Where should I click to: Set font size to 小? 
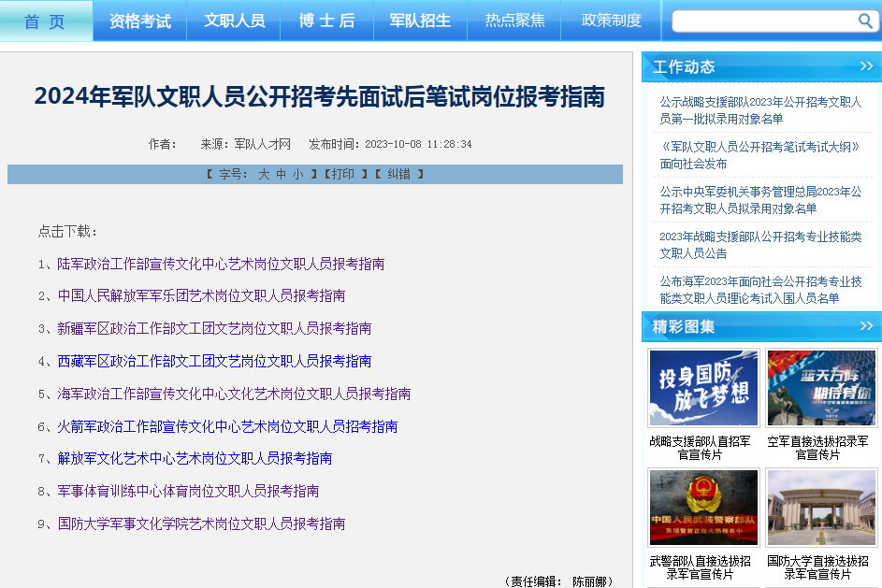tap(297, 175)
